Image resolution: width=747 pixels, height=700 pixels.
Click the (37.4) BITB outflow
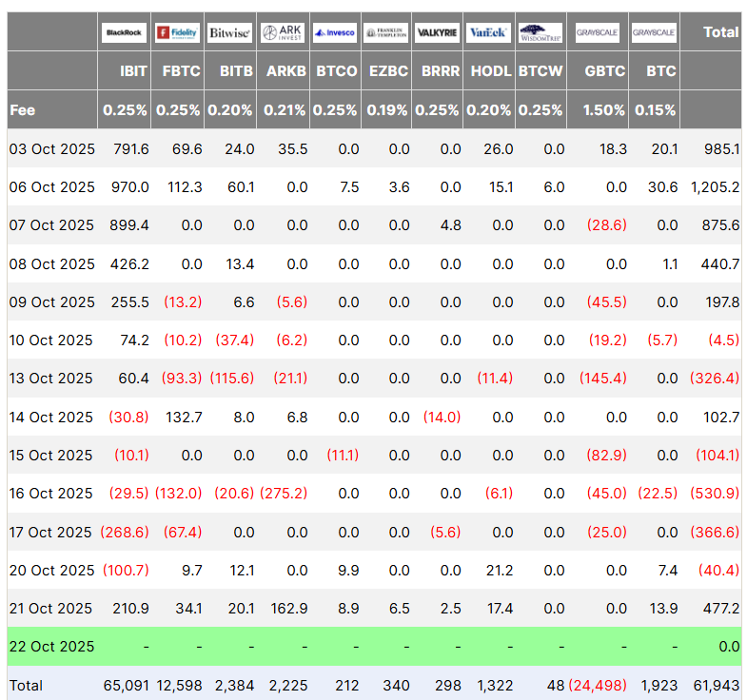235,340
